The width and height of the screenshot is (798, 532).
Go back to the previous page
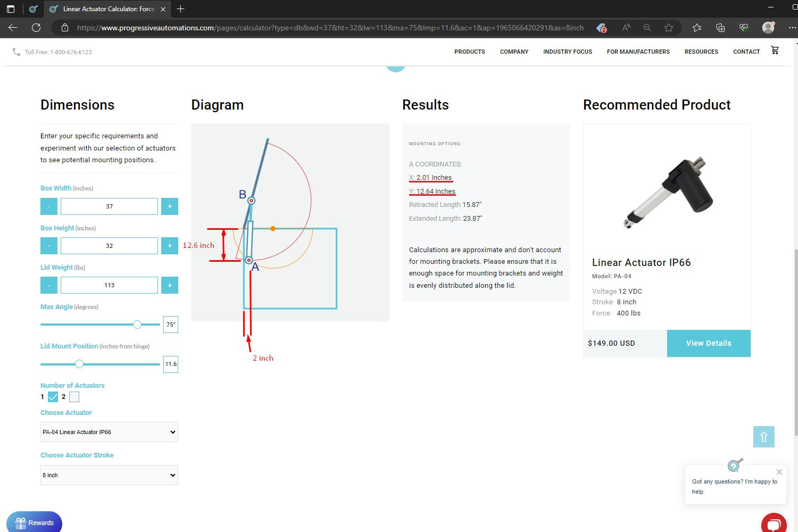pyautogui.click(x=13, y=28)
